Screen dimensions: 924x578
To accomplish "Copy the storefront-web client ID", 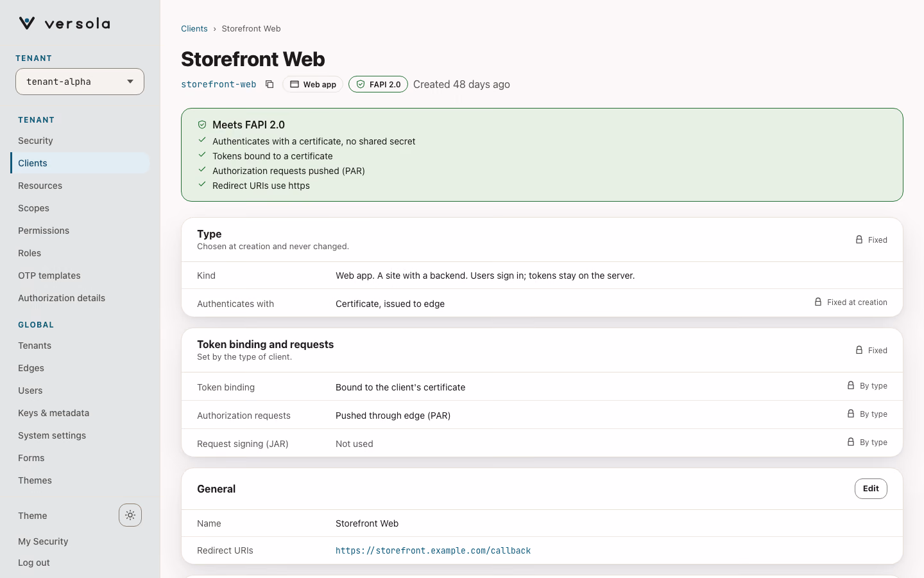I will point(269,84).
